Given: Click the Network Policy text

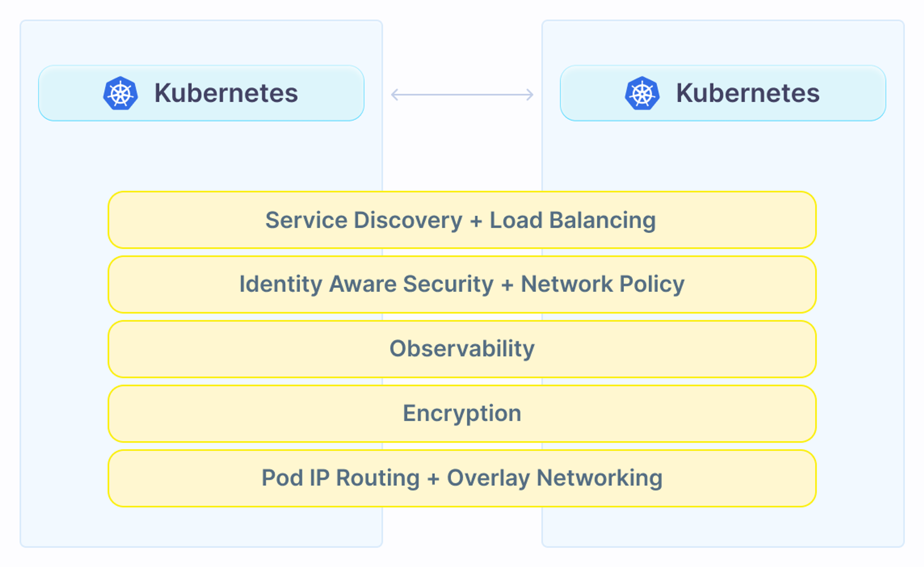Looking at the screenshot, I should click(x=603, y=284).
